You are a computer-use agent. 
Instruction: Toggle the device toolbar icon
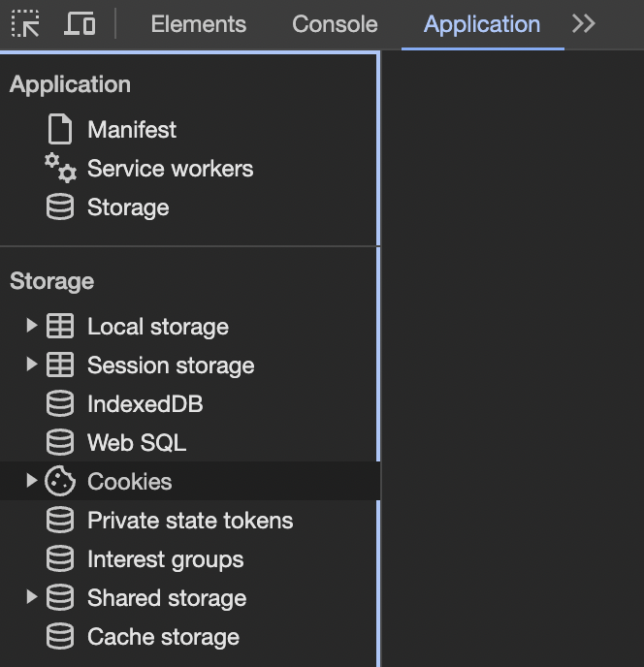[80, 23]
